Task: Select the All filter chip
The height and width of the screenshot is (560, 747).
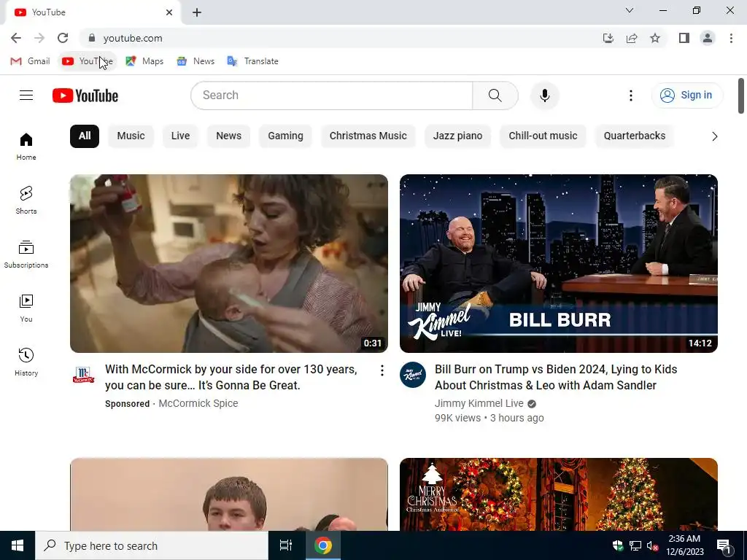Action: [x=85, y=136]
